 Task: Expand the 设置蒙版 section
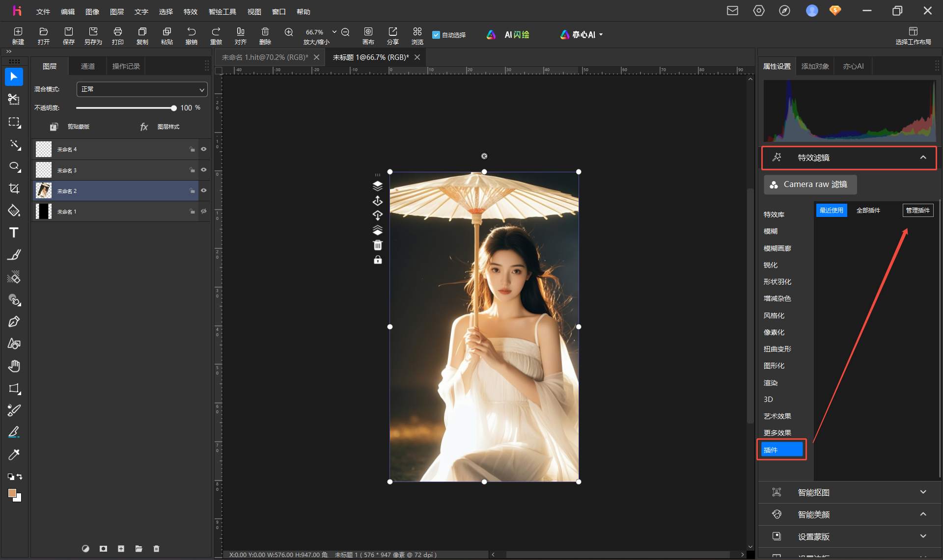tap(923, 536)
